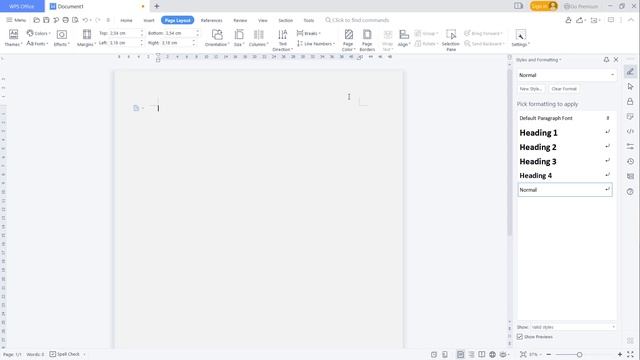This screenshot has width=640, height=360.
Task: Click the Clear Format button
Action: coord(564,89)
